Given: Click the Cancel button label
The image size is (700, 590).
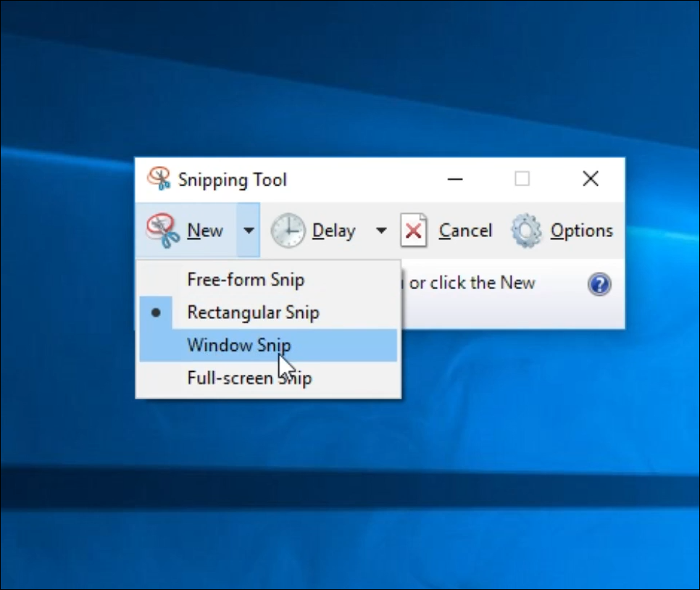Looking at the screenshot, I should [x=466, y=230].
